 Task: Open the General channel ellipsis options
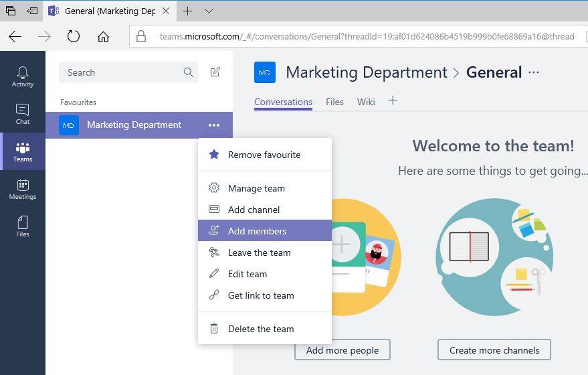click(x=534, y=72)
